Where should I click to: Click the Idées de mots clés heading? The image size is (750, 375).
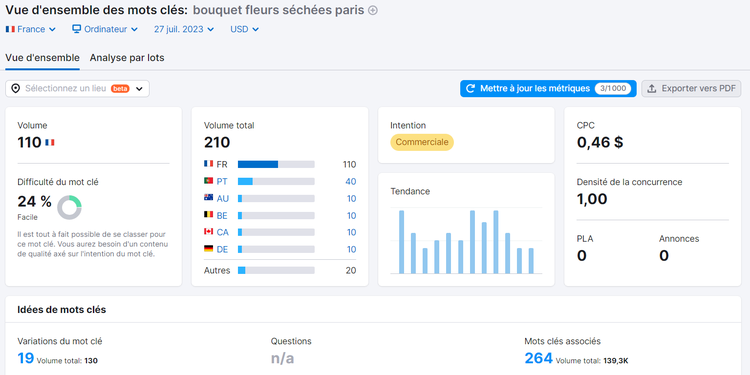coord(62,309)
